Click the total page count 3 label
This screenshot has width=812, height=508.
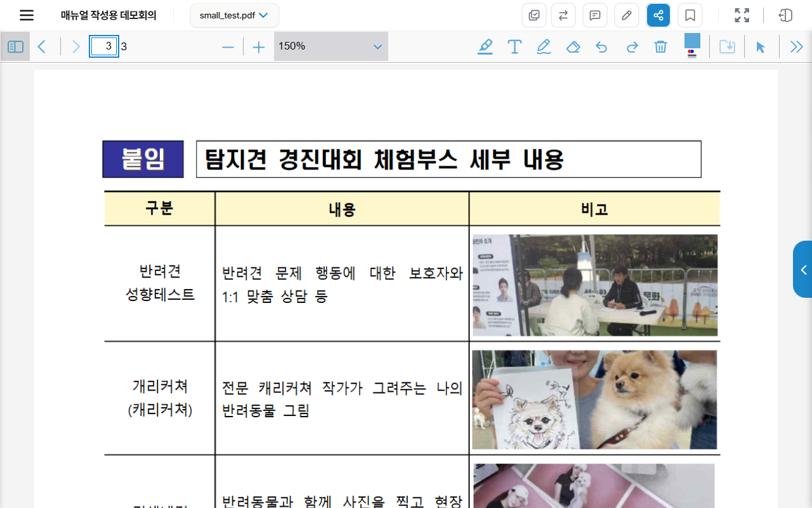(124, 46)
